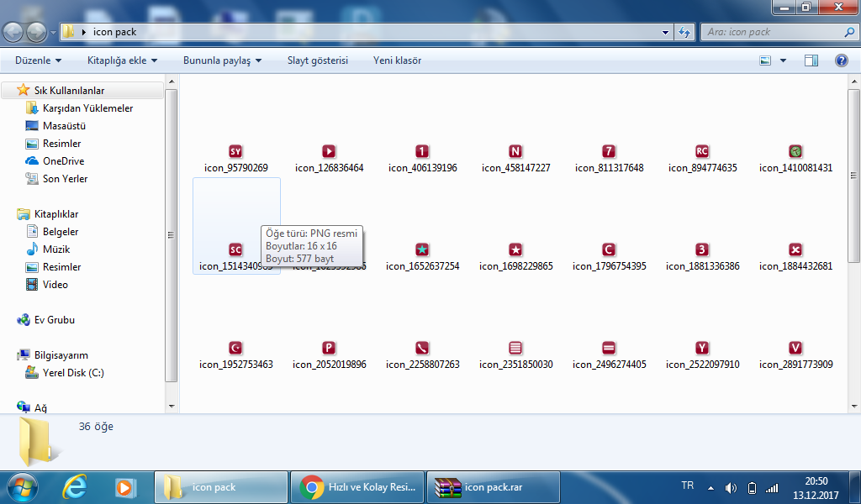
Task: Open the Bununla paylaş dropdown
Action: coord(222,60)
